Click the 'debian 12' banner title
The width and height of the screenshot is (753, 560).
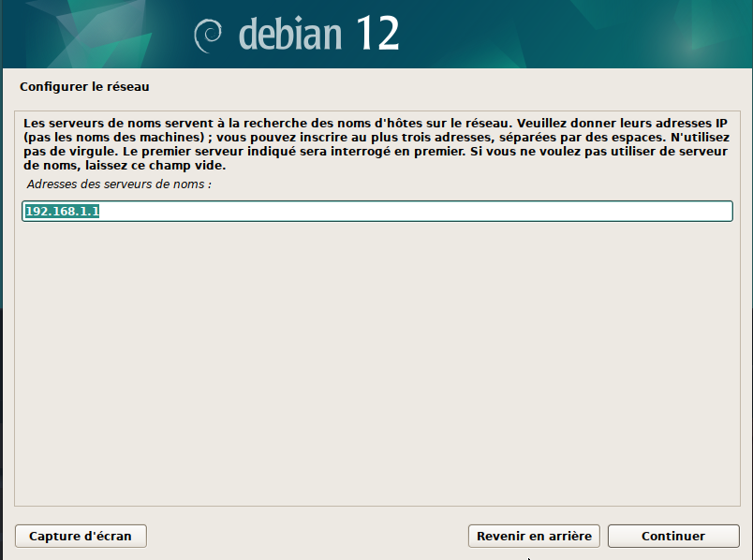click(318, 33)
